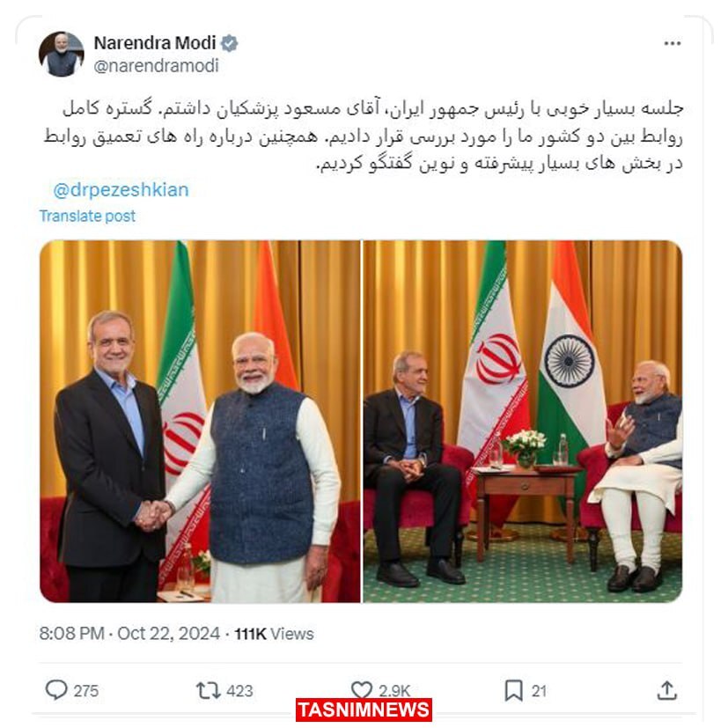Viewport: 728px width, 728px height.
Task: Click the Persian tweet text body
Action: [364, 136]
